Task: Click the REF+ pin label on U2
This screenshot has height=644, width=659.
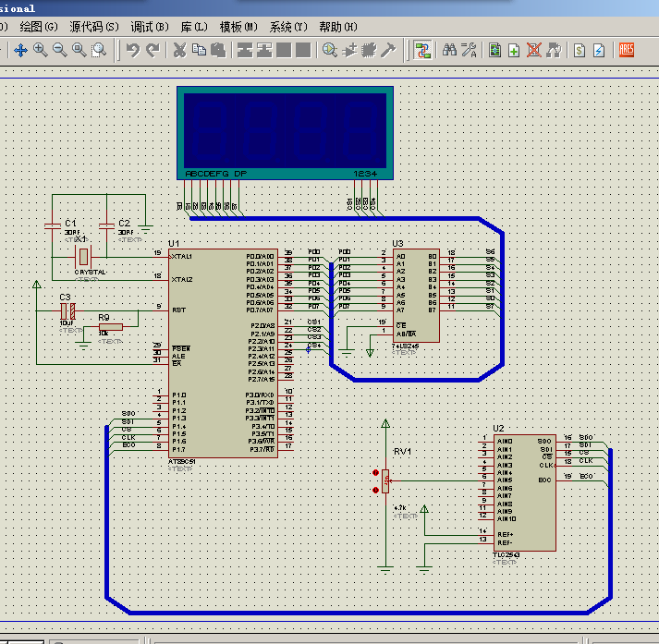Action: 506,534
